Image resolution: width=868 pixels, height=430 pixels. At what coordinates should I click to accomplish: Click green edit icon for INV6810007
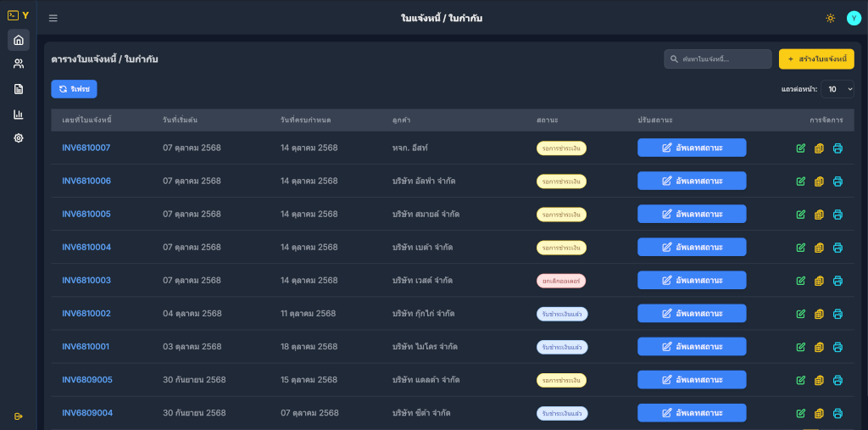801,148
